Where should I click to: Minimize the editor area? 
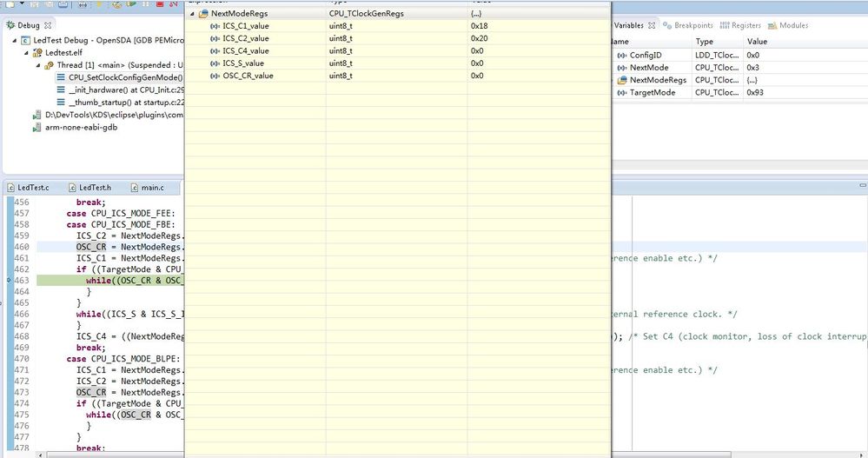(863, 185)
